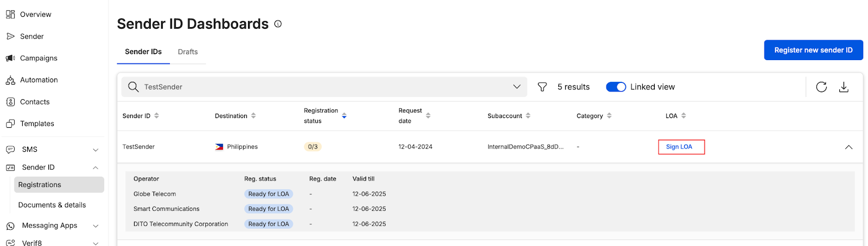Disable the Linked view toggle
This screenshot has width=868, height=246.
(616, 87)
